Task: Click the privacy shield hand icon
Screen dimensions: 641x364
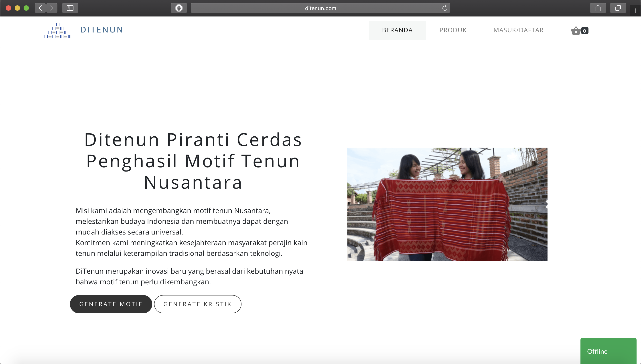Action: (x=179, y=8)
